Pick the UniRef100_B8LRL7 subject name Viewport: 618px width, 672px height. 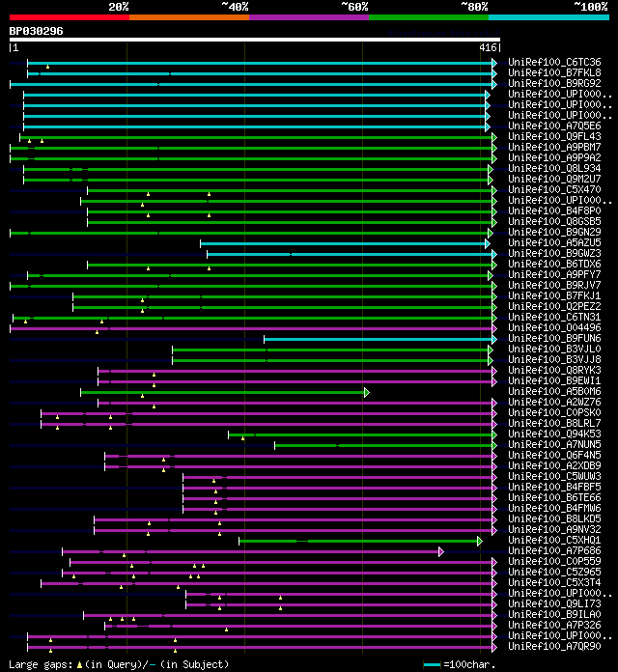point(554,423)
